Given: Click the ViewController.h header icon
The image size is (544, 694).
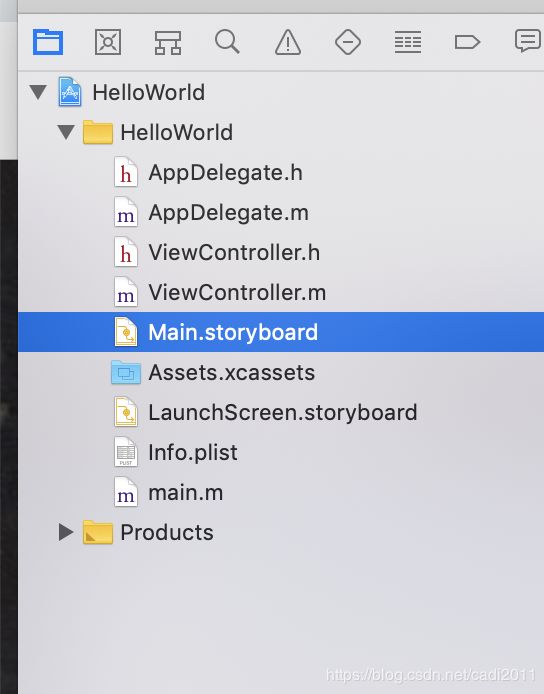Looking at the screenshot, I should point(126,252).
